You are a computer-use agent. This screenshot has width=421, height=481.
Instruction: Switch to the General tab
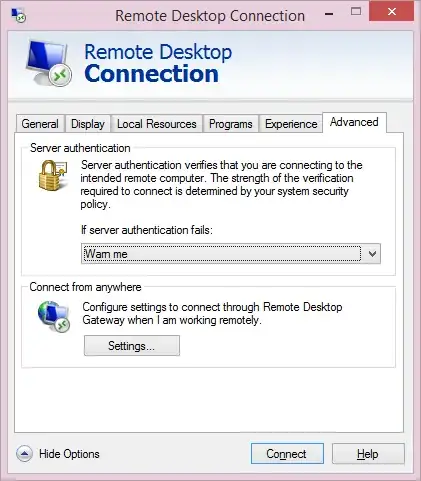tap(40, 124)
